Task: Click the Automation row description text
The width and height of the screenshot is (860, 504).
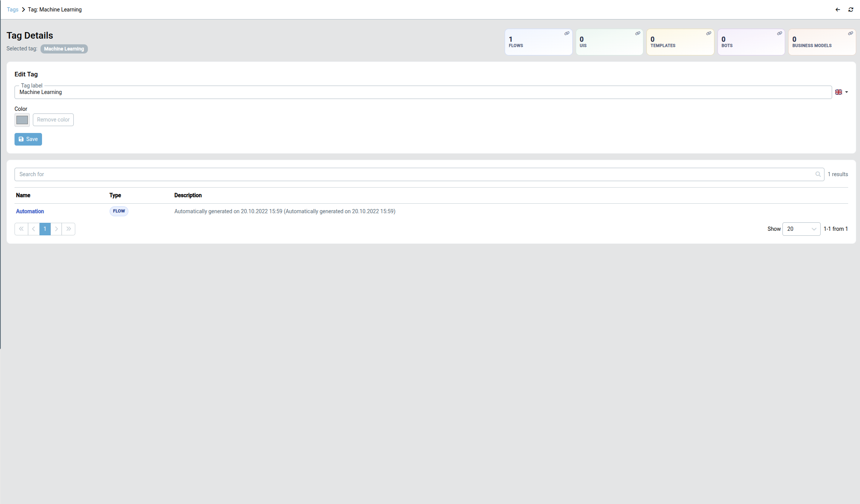Action: 285,211
